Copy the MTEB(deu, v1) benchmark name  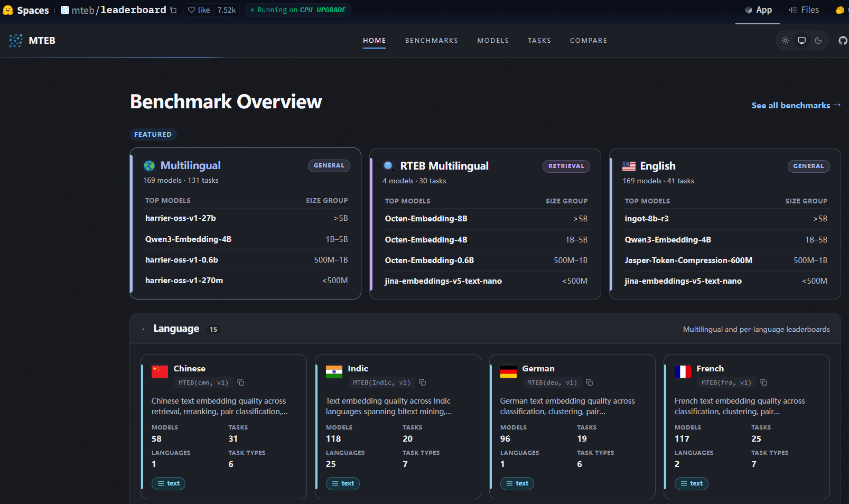coord(590,382)
